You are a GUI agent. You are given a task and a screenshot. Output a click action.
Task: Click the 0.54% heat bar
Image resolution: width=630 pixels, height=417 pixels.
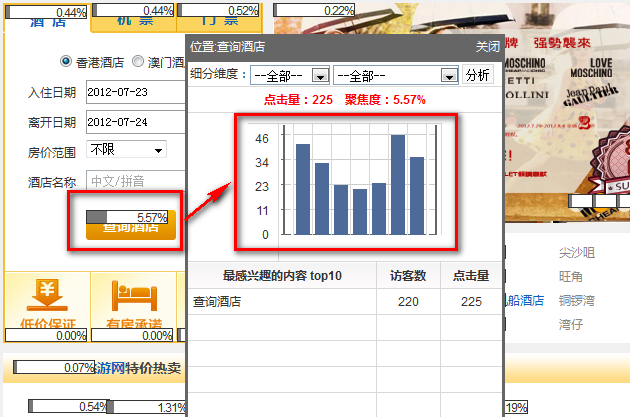pyautogui.click(x=69, y=406)
